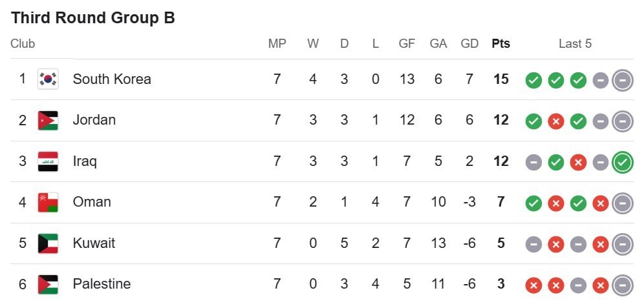This screenshot has width=644, height=308.
Task: Click the MP column header
Action: pyautogui.click(x=277, y=44)
